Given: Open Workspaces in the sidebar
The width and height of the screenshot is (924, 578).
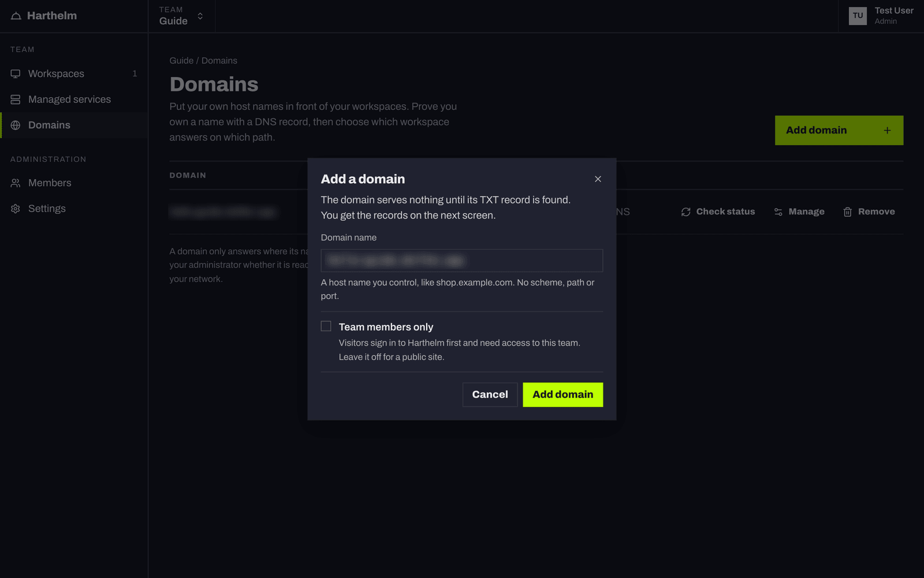Looking at the screenshot, I should point(74,73).
